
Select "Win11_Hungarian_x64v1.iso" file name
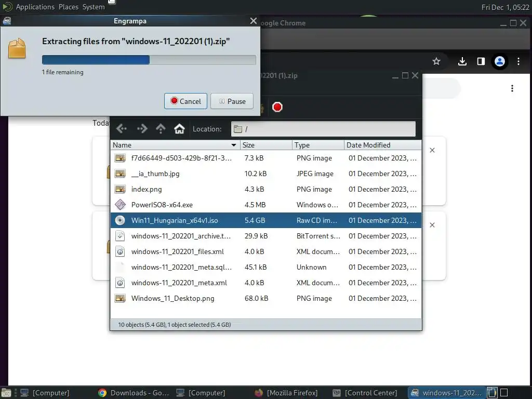coord(175,220)
